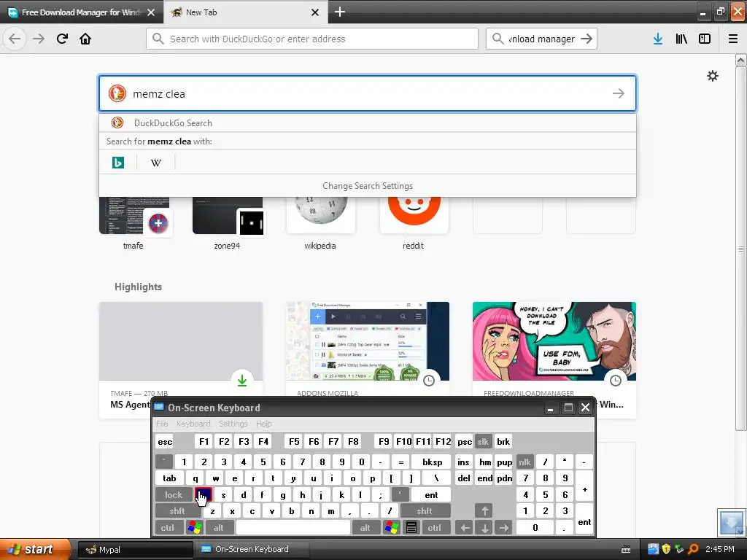The image size is (747, 560).
Task: Open a new tab with plus button
Action: coord(340,12)
